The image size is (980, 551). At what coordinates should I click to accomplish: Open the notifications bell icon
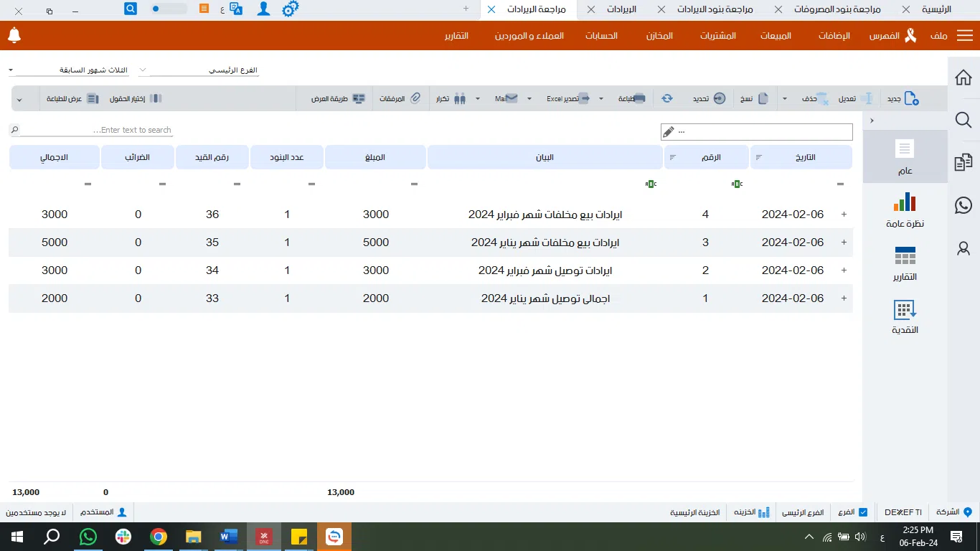click(14, 35)
